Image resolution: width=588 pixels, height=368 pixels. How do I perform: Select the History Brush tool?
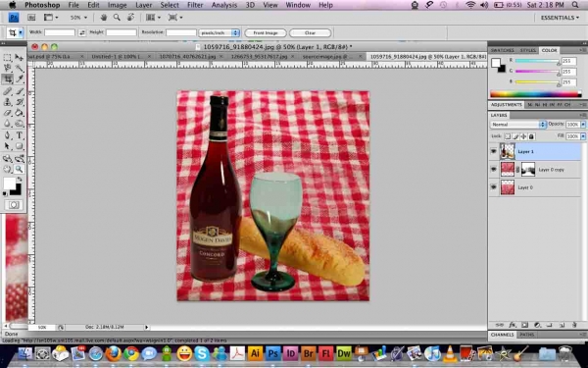(x=20, y=102)
